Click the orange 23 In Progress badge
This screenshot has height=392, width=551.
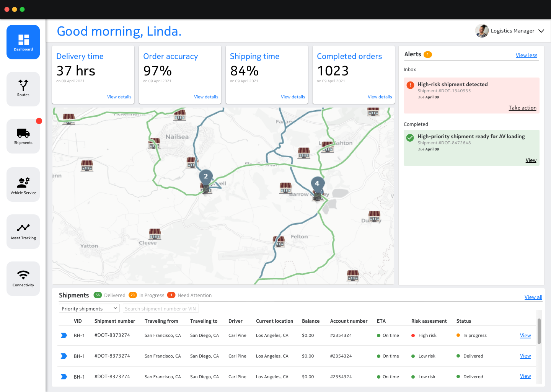pos(133,295)
